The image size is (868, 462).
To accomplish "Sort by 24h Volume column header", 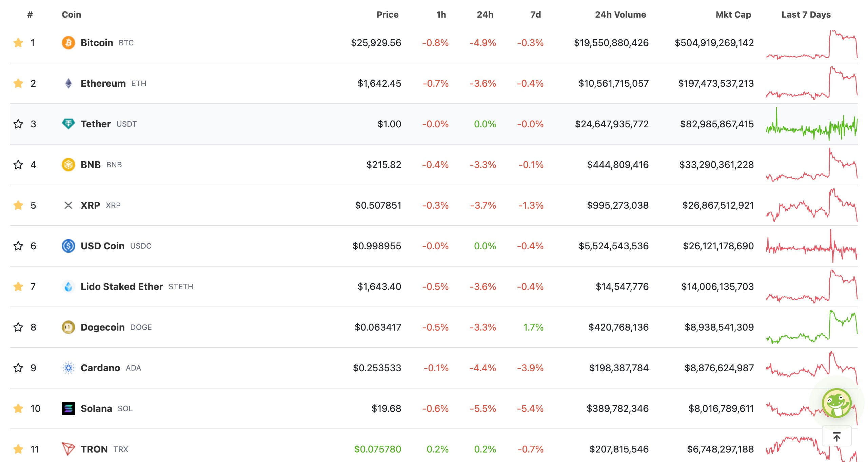I will 620,15.
